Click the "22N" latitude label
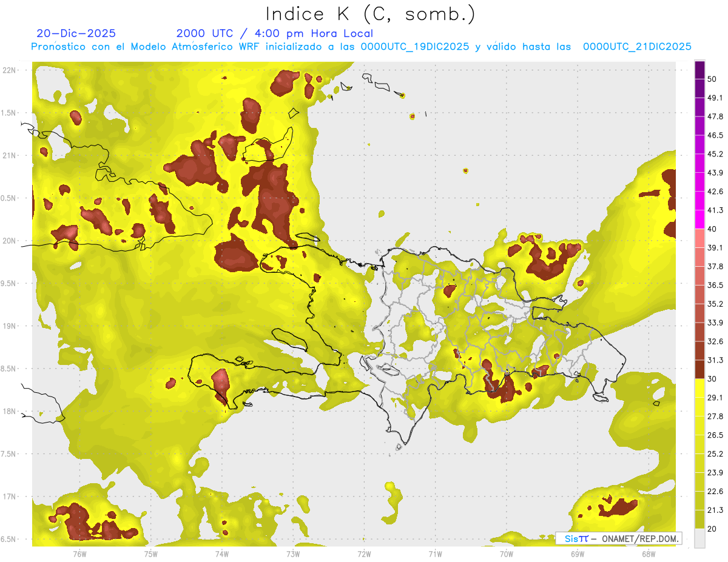This screenshot has height=562, width=728. click(x=10, y=70)
